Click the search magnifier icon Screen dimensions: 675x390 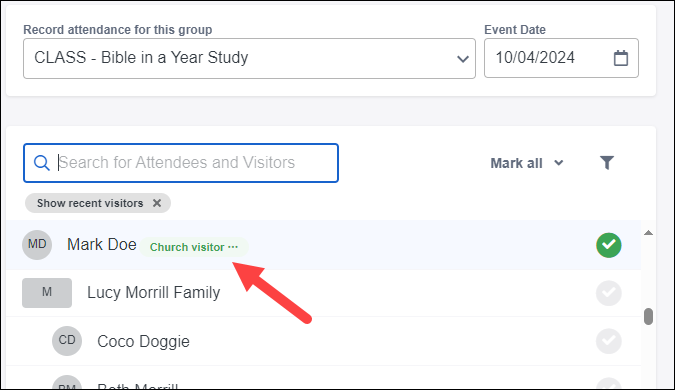click(x=41, y=163)
